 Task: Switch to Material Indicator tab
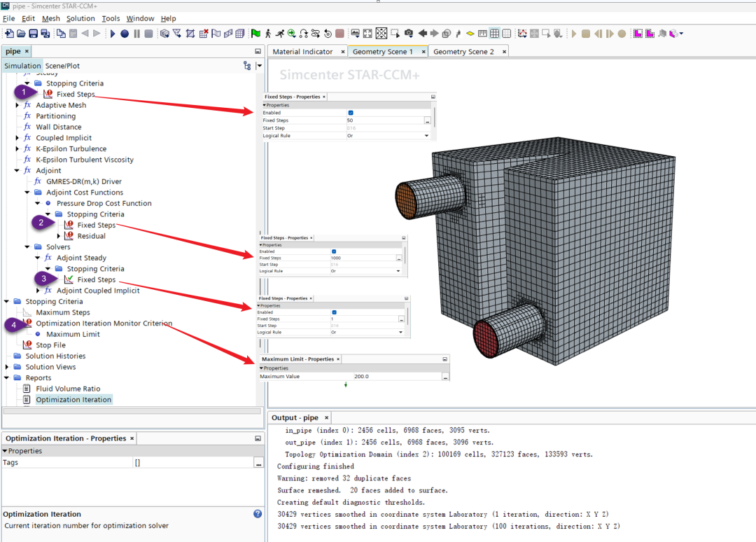tap(302, 52)
